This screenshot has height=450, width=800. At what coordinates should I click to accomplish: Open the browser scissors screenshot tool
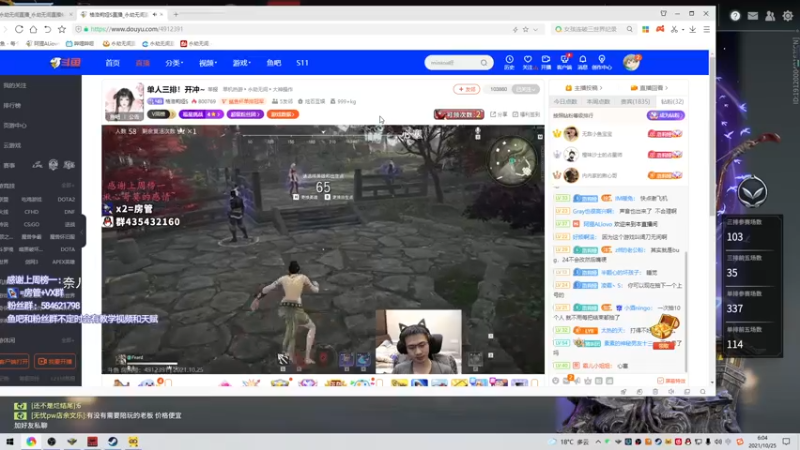674,29
